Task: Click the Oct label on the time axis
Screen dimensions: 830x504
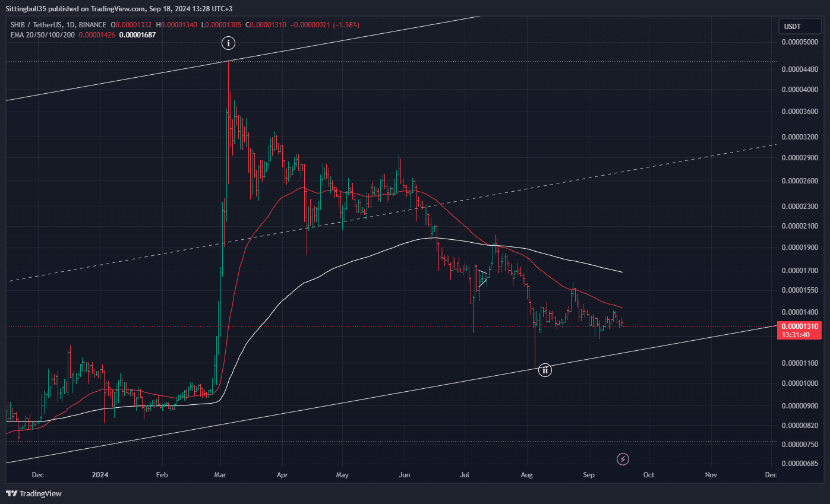Action: tap(649, 475)
